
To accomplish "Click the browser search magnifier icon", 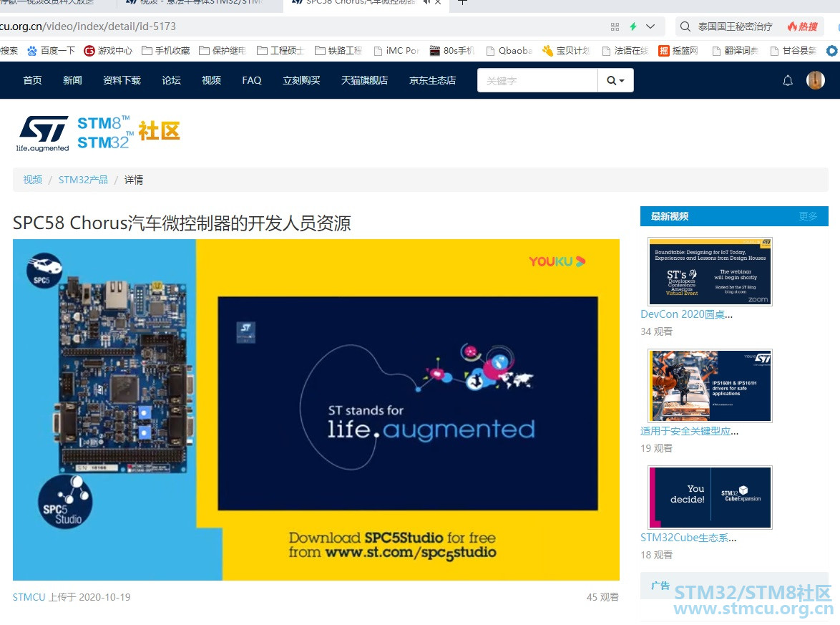I will click(x=685, y=26).
